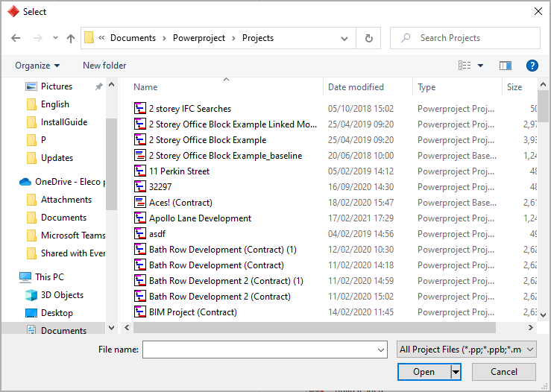
Task: Select Apollo Lane Development file icon
Action: [140, 218]
